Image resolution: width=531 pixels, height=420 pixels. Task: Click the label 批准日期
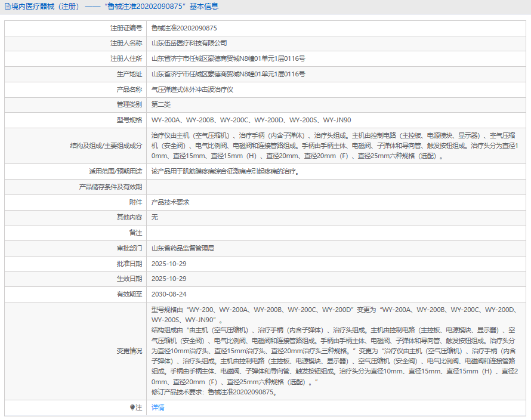point(129,264)
